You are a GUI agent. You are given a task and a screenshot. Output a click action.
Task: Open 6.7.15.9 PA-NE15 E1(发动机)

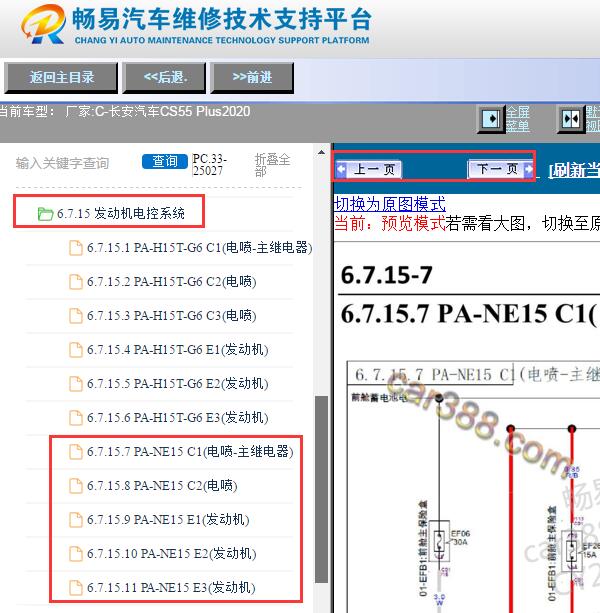point(168,520)
